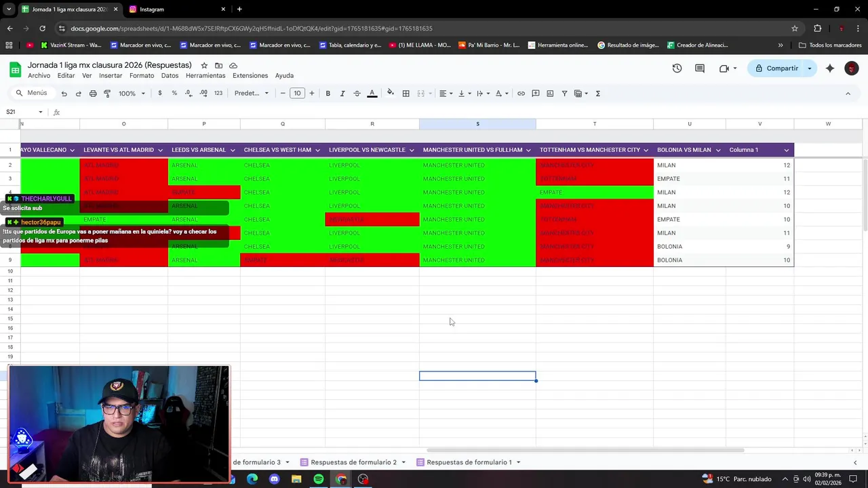
Task: Format cells as percent
Action: [174, 94]
